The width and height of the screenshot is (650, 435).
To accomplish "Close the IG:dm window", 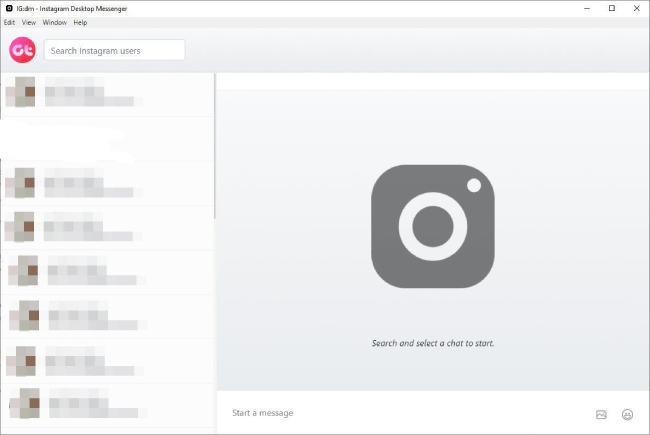I will click(636, 8).
